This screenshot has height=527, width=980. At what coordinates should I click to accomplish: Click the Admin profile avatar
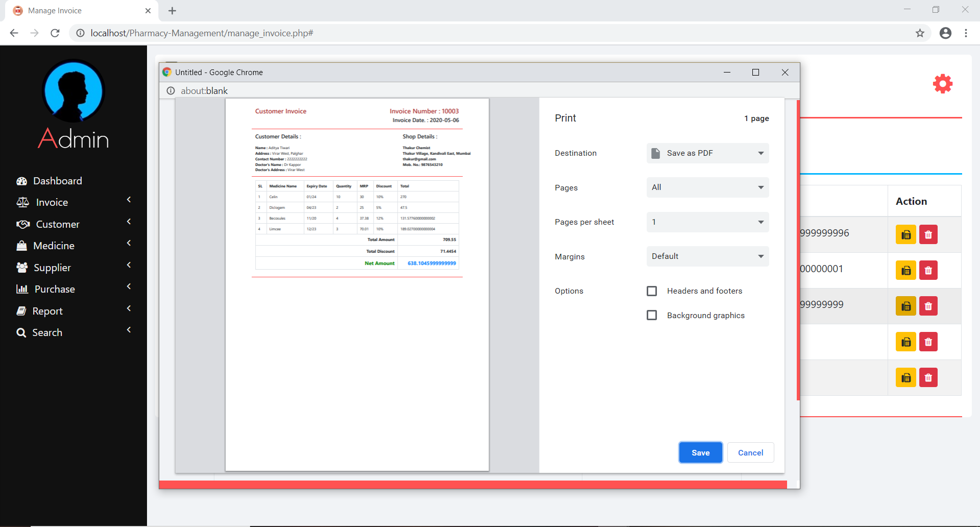73,91
